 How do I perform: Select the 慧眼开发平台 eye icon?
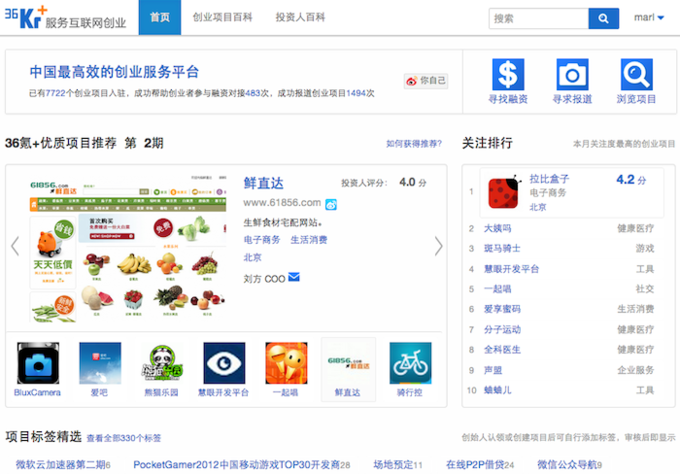[224, 363]
